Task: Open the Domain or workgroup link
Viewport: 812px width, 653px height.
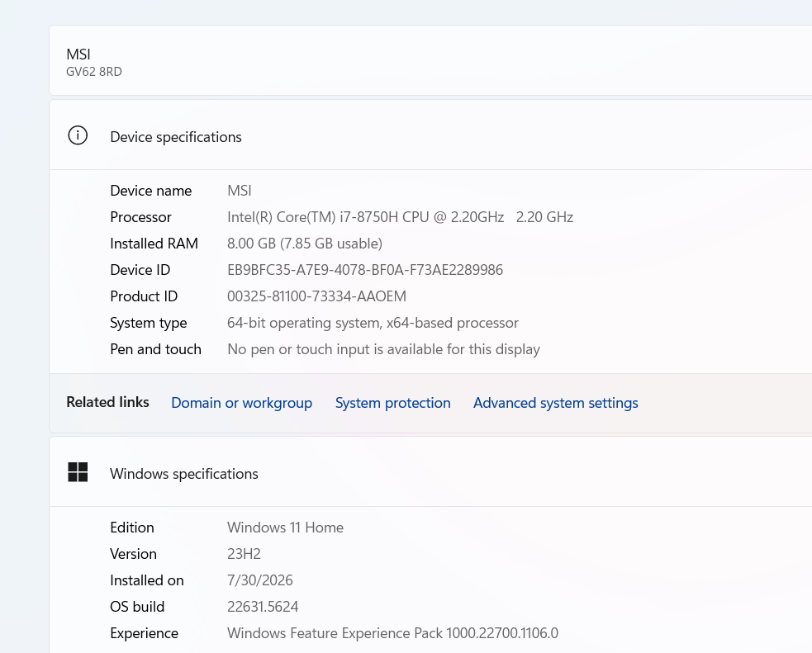Action: [x=242, y=403]
